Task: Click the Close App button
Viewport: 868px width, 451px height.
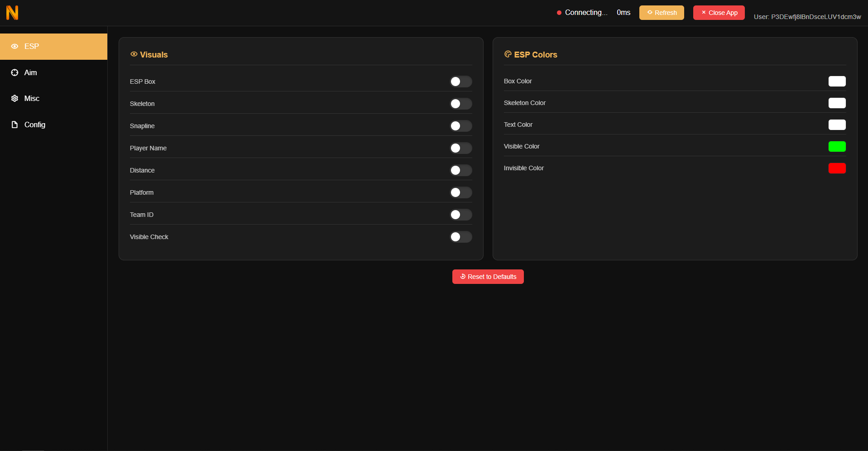Action: click(x=719, y=13)
